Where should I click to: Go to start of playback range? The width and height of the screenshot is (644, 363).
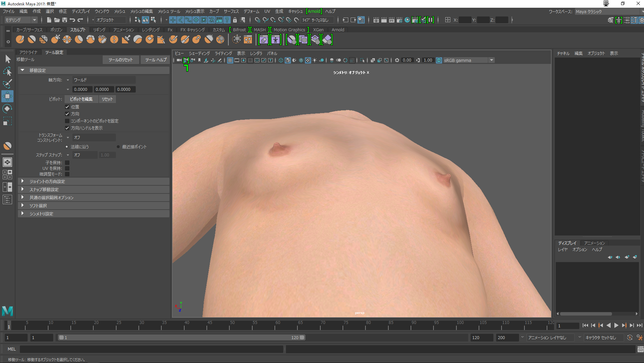pyautogui.click(x=585, y=325)
